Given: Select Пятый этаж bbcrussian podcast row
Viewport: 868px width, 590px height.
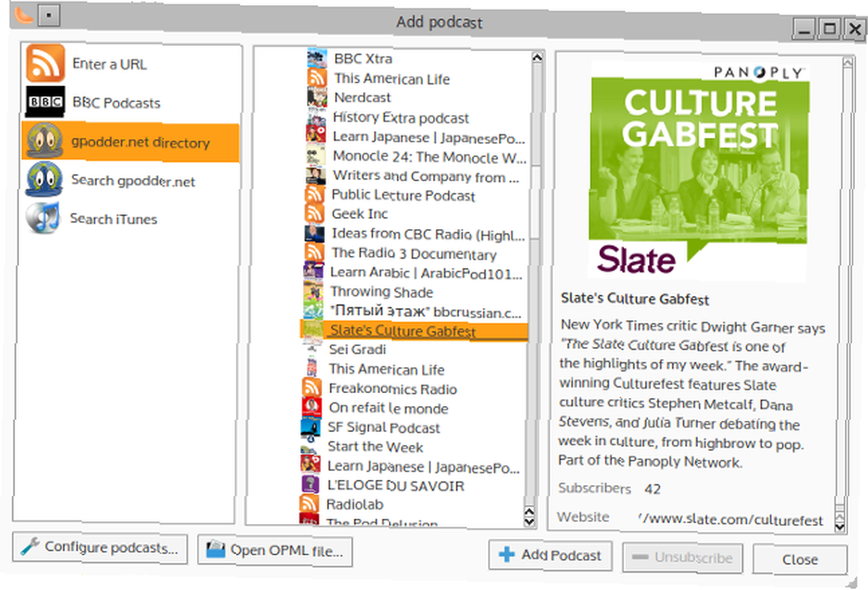Looking at the screenshot, I should click(425, 311).
